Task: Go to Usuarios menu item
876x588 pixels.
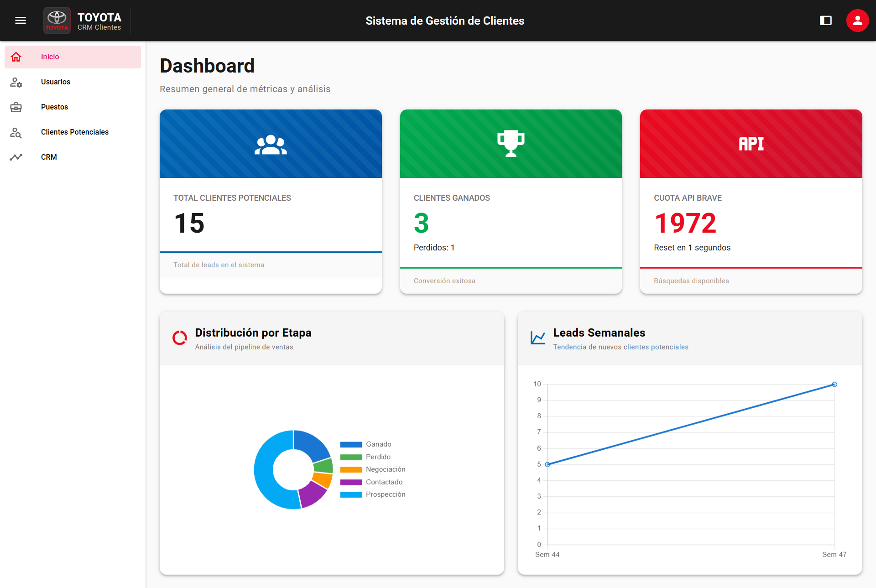Action: (x=56, y=82)
